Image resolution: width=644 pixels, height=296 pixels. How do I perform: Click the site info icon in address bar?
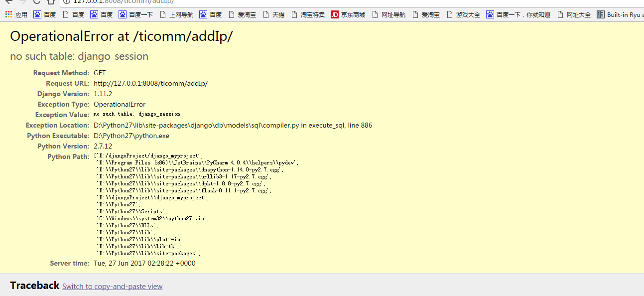point(67,1)
